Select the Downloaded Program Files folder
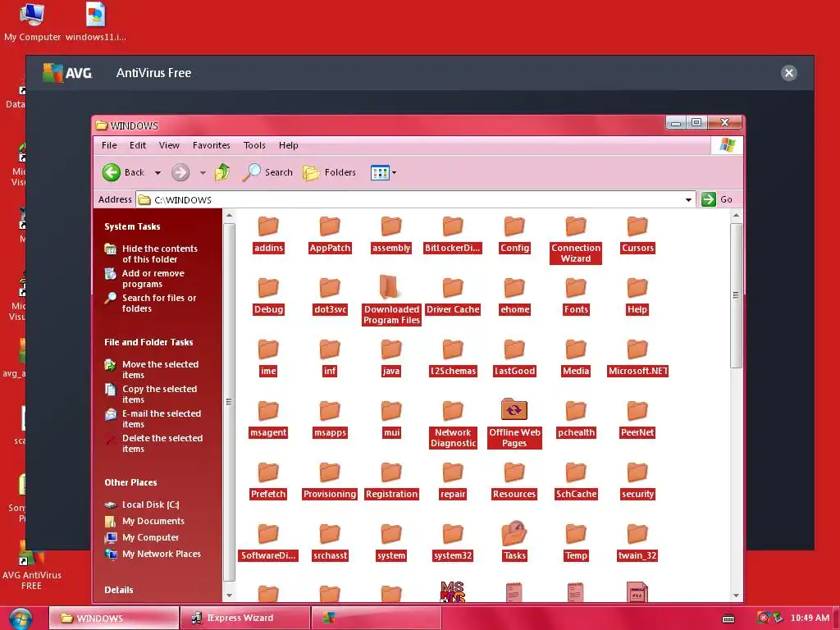The width and height of the screenshot is (840, 630). tap(391, 300)
